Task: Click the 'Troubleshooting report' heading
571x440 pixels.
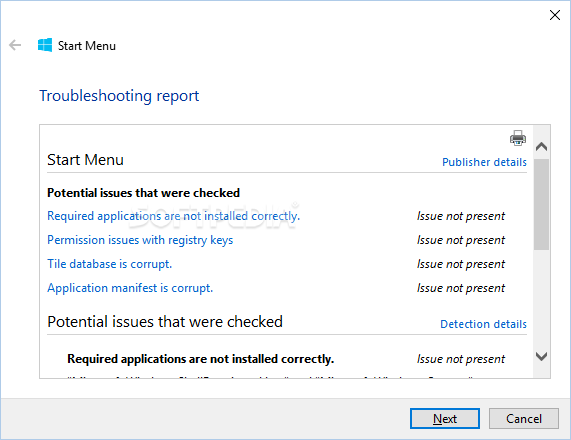Action: tap(119, 96)
